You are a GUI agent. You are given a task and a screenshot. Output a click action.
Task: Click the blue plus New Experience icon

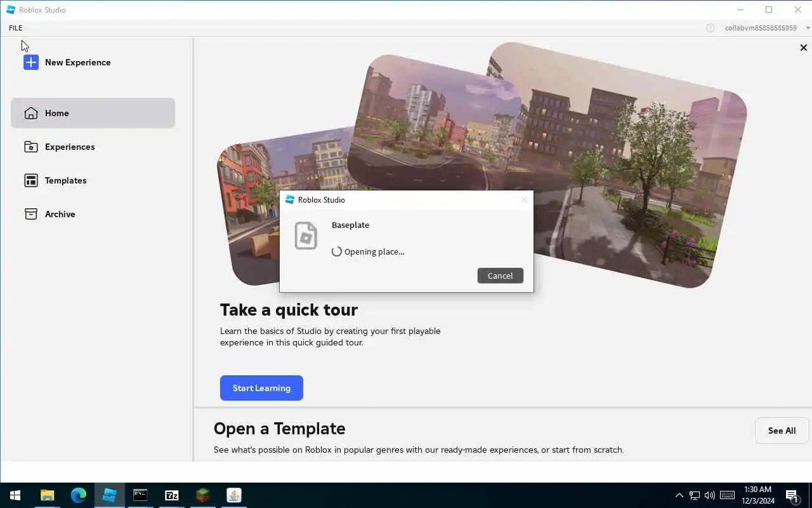coord(31,62)
